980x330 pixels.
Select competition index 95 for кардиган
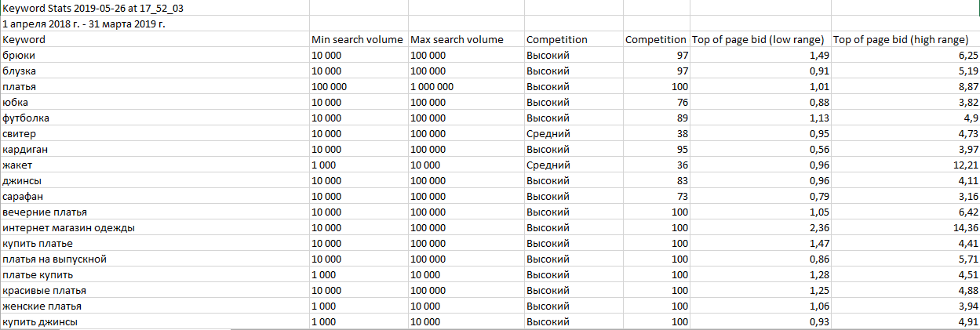coord(657,149)
